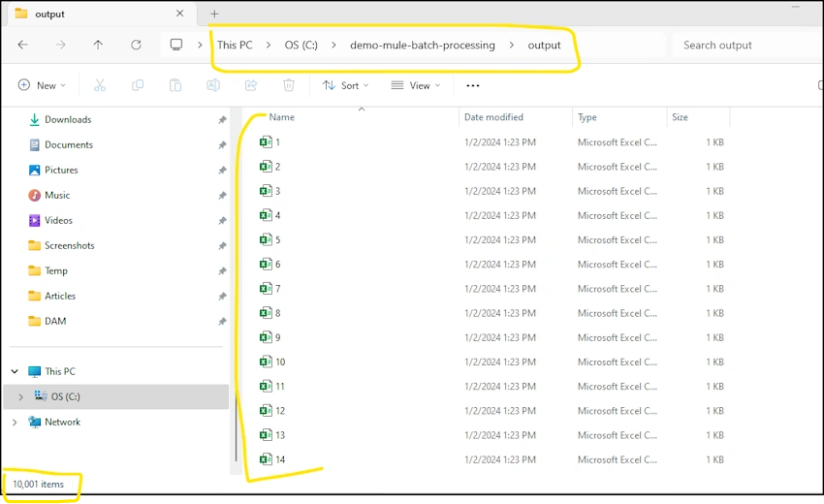
Task: Click Excel icon of file 7
Action: [x=266, y=289]
